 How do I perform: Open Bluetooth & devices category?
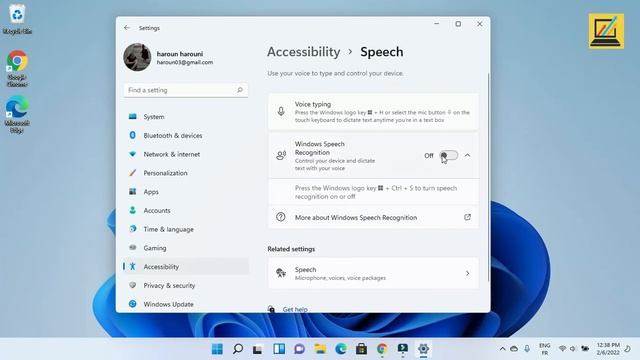[186, 136]
